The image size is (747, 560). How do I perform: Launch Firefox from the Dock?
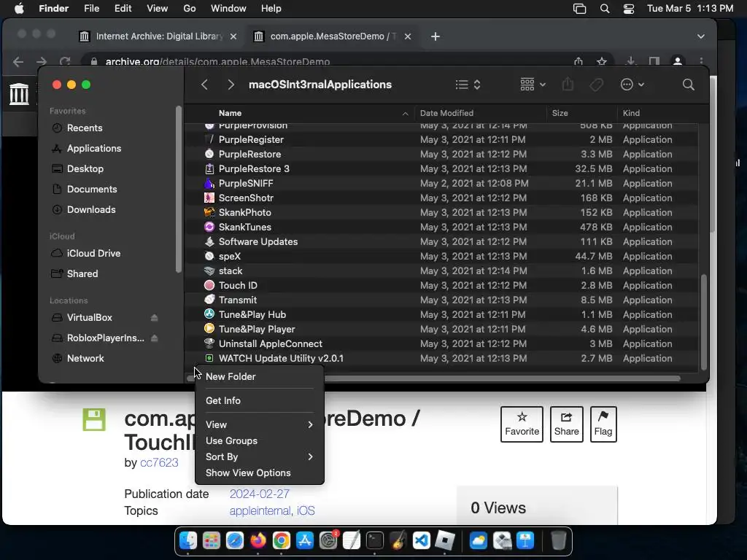258,541
